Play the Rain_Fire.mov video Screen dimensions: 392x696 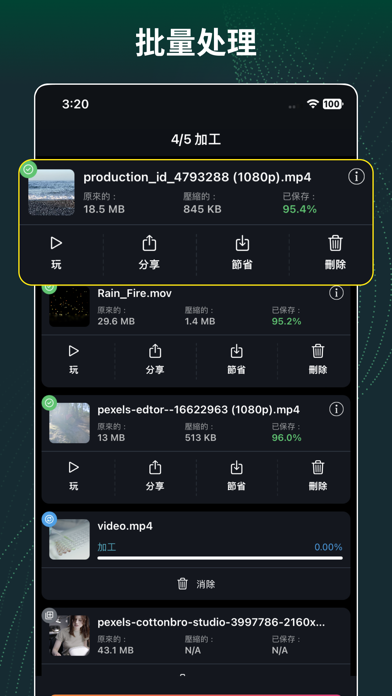click(74, 360)
